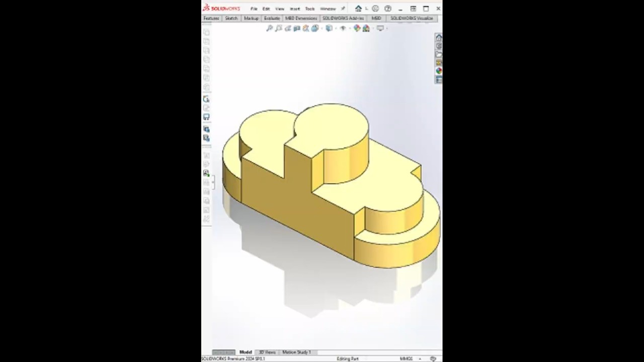Screen dimensions: 644x362
Task: Click Section View icon
Action: coord(296,28)
